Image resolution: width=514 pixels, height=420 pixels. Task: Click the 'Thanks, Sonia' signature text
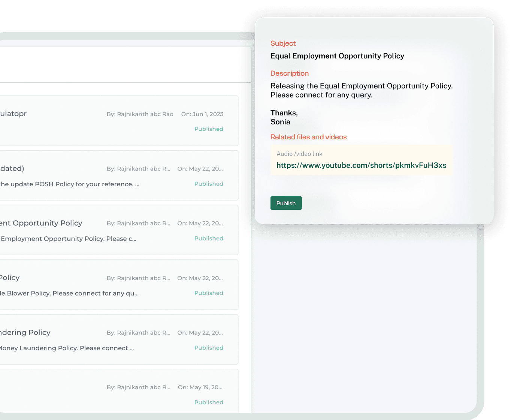tap(284, 117)
